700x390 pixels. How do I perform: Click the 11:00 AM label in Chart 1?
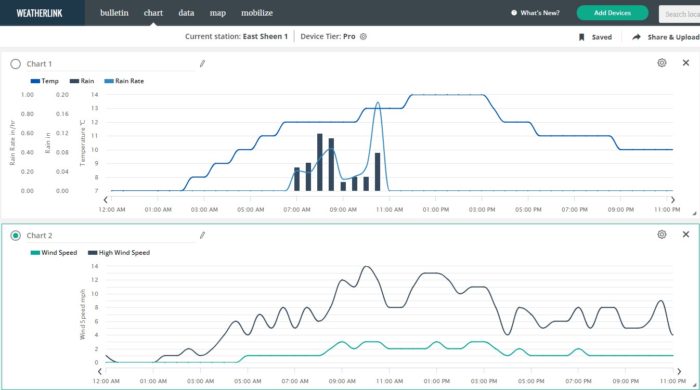389,209
